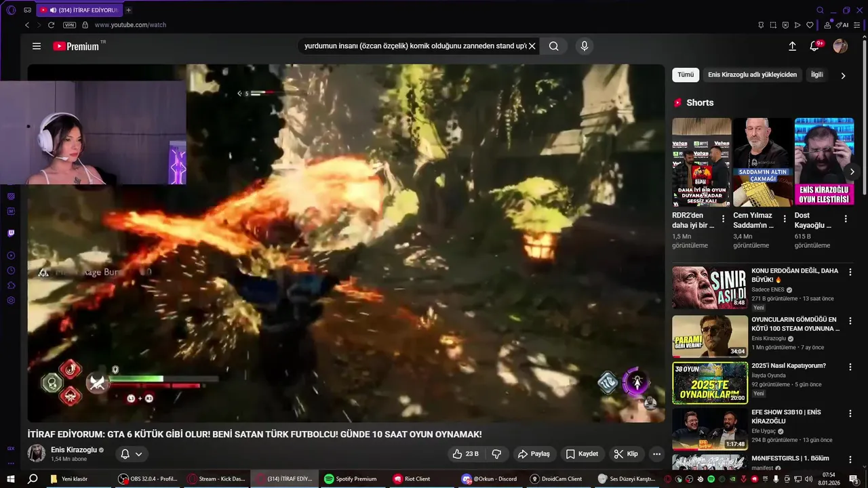The height and width of the screenshot is (488, 868).
Task: Open the 2025'i Nasıl Kapatıyorum? video
Action: click(789, 366)
